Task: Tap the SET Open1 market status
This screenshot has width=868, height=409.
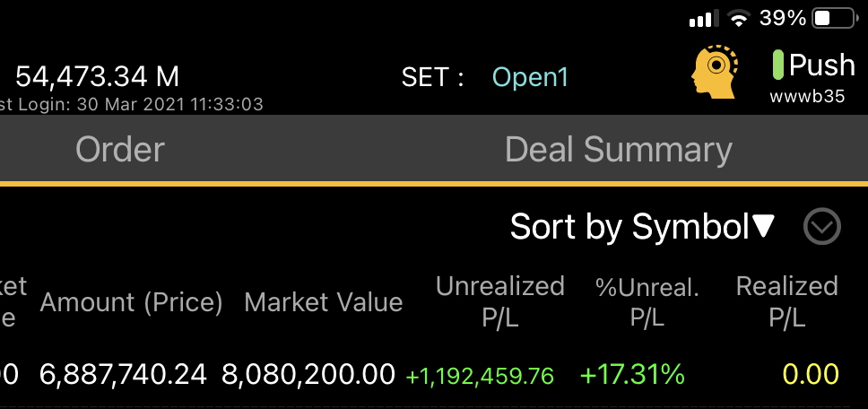Action: [485, 77]
